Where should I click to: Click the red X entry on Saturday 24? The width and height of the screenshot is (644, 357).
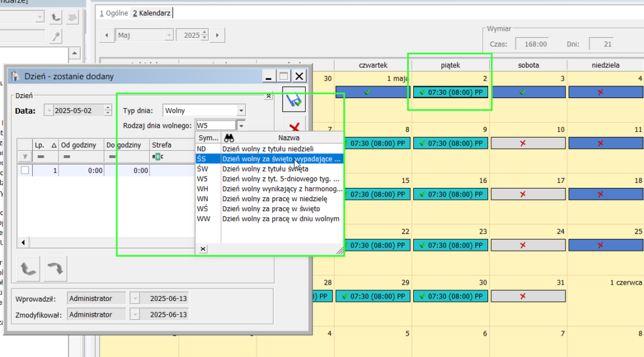point(528,245)
